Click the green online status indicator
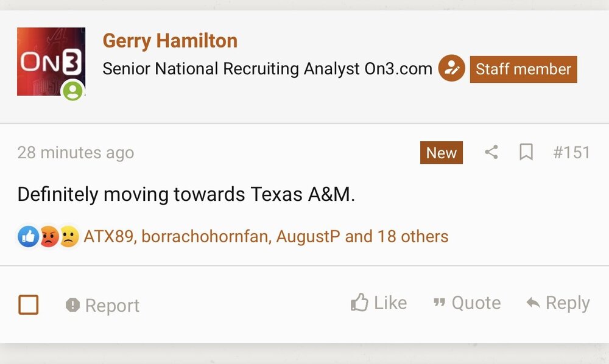The image size is (609, 364). point(72,91)
